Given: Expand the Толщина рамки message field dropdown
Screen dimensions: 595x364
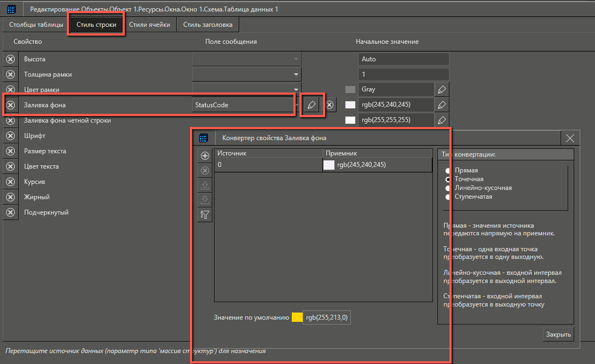Looking at the screenshot, I should pyautogui.click(x=296, y=74).
